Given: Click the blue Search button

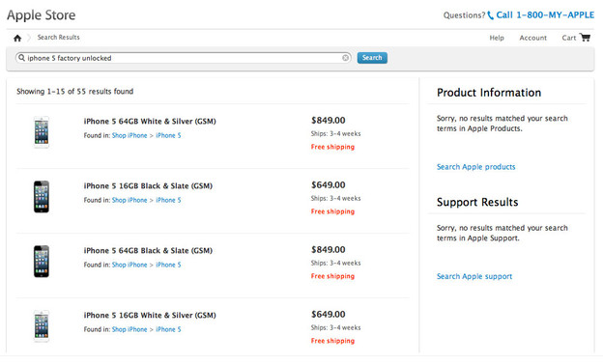Looking at the screenshot, I should coord(372,58).
